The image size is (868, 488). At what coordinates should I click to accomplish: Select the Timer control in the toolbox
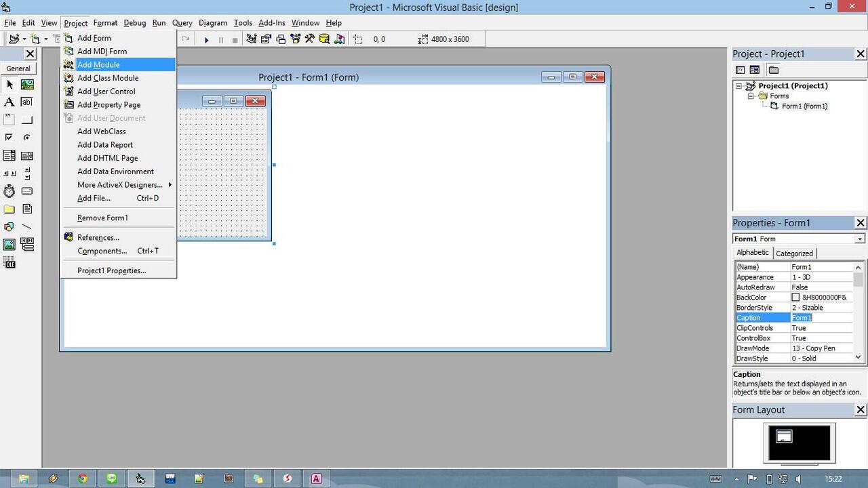(x=9, y=191)
